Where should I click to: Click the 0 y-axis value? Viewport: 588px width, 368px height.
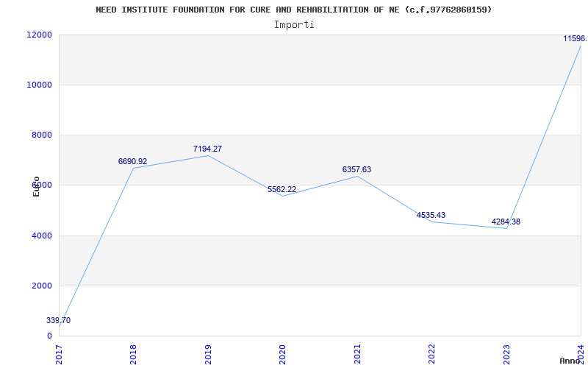[x=49, y=336]
